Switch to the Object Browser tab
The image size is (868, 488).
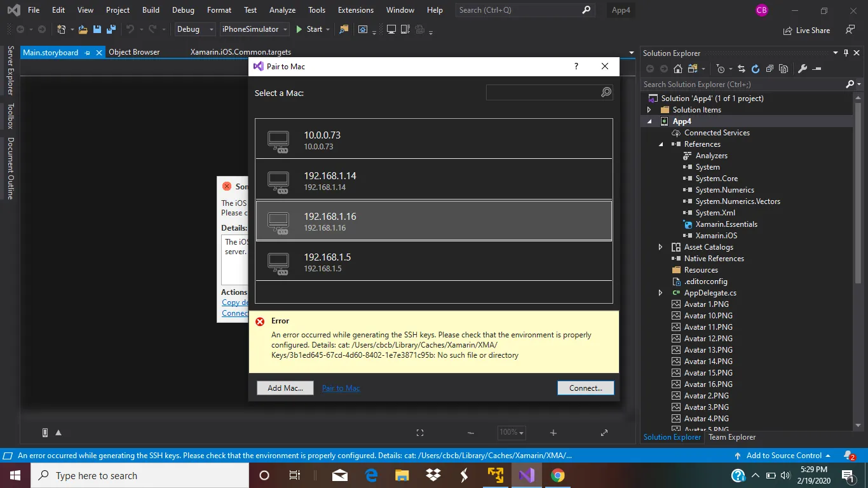(134, 53)
